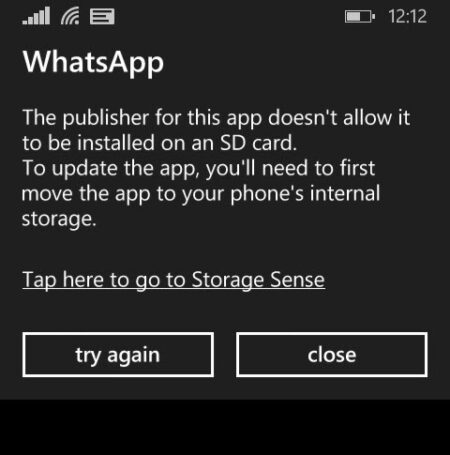Tap the cellular signal strength icon
This screenshot has height=455, width=450.
point(36,16)
